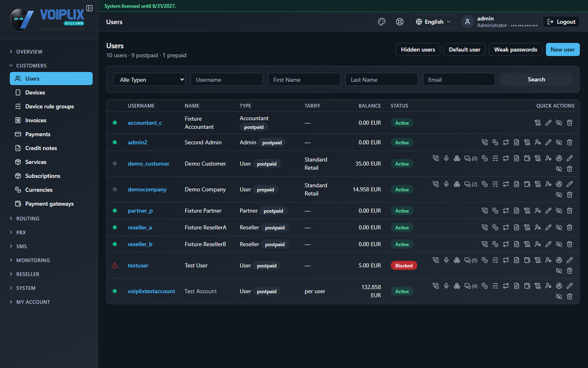Open Payment gateways in the sidebar
Viewport: 588px width, 368px height.
51,204
